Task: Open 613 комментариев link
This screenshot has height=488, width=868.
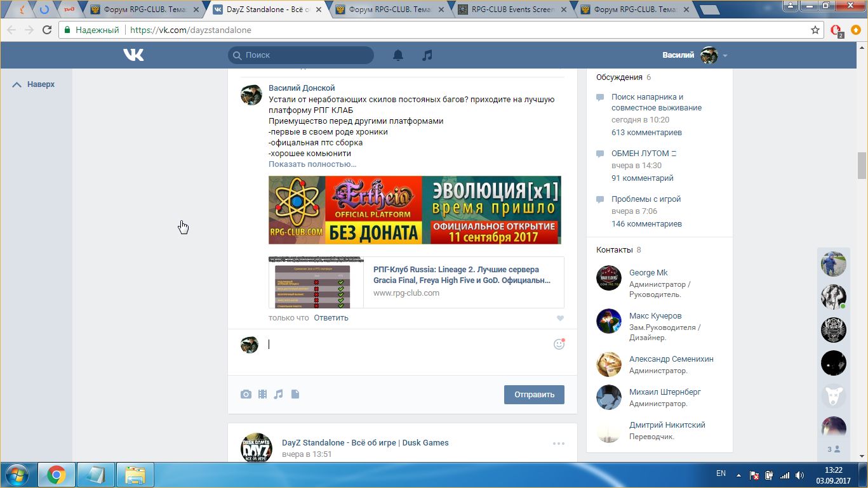Action: 646,133
